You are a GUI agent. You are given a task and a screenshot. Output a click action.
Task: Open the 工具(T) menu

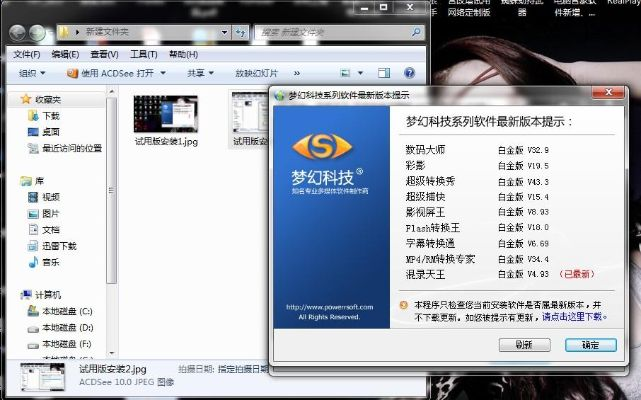[x=144, y=54]
